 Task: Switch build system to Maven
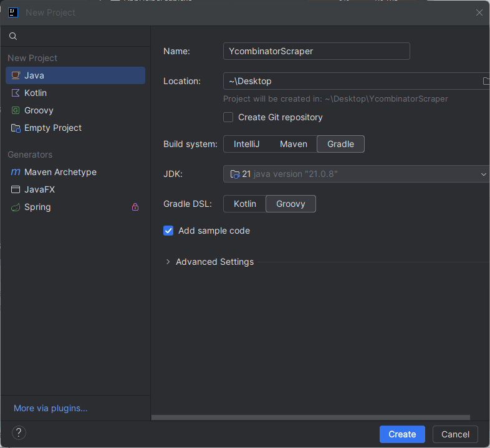pyautogui.click(x=293, y=144)
